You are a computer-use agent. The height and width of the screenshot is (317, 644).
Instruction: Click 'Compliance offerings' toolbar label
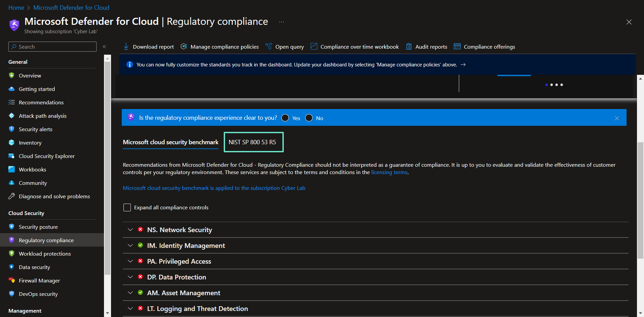point(489,47)
